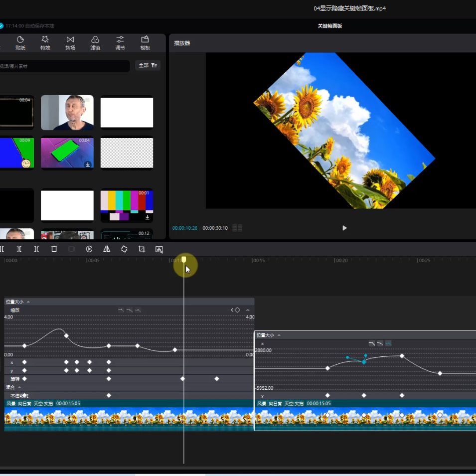Select the crop tool icon
This screenshot has width=476, height=476.
tap(142, 249)
